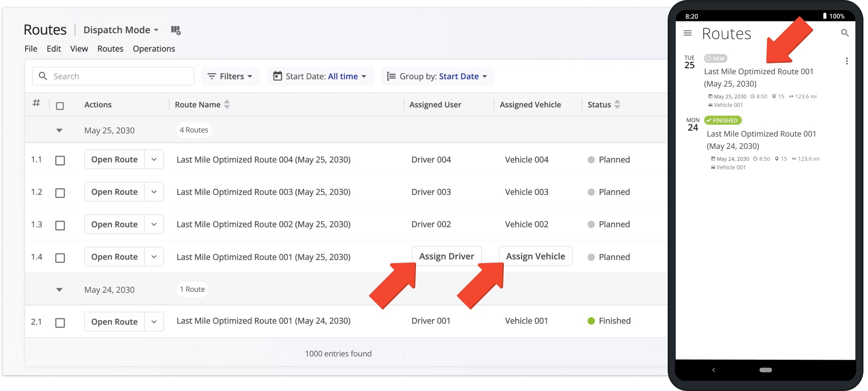This screenshot has height=391, width=868.
Task: Click the green Finished status dot for May 24 route
Action: click(x=591, y=321)
